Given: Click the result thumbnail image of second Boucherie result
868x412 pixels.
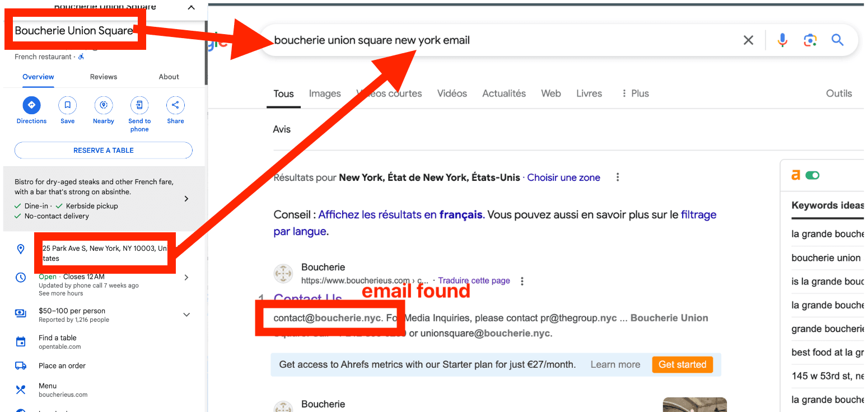Looking at the screenshot, I should click(694, 405).
